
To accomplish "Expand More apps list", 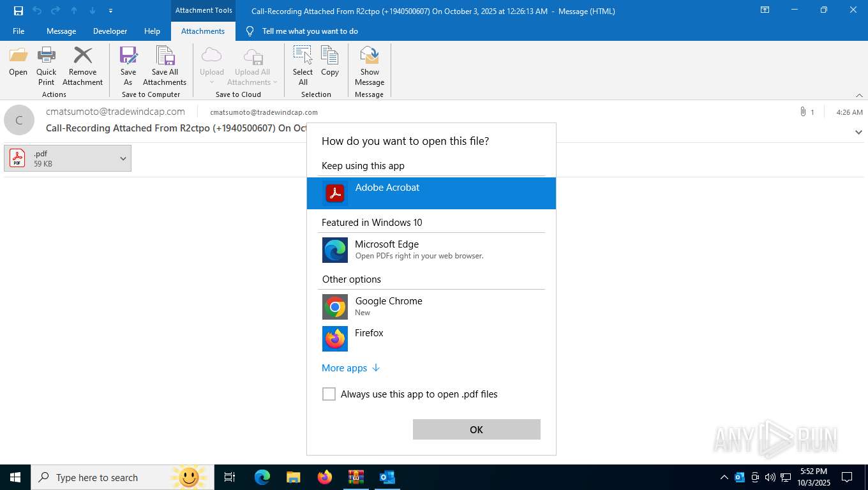I will coord(351,368).
